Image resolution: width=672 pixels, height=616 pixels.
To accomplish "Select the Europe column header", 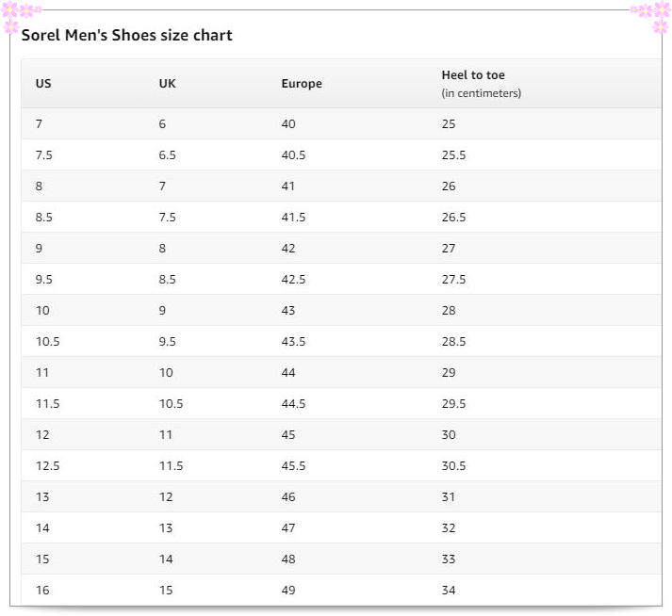I will click(302, 84).
